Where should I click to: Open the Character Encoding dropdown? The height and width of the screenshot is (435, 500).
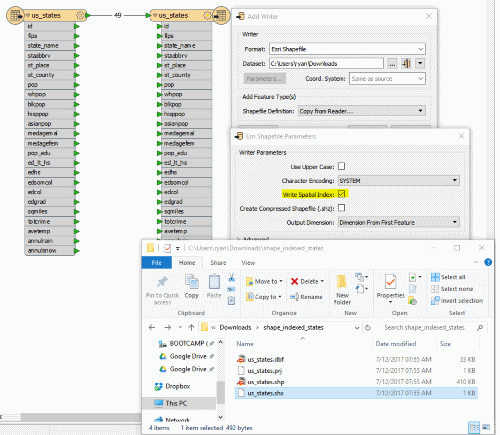point(399,181)
